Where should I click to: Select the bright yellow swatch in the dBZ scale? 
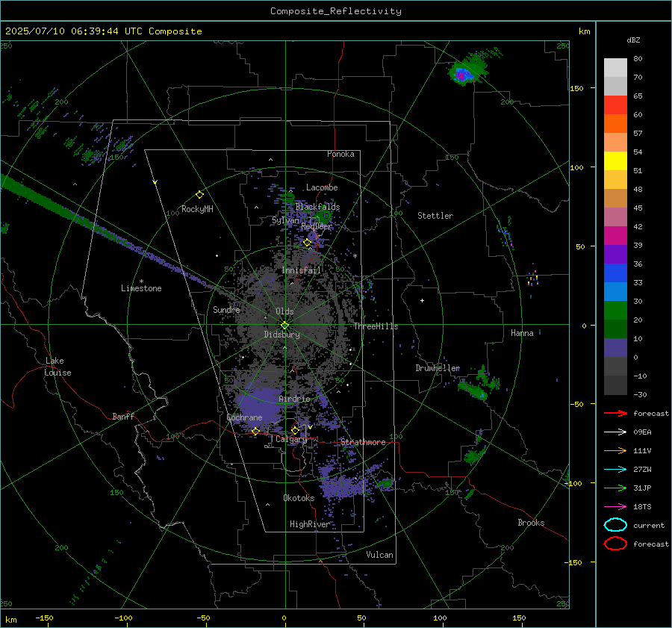pos(615,161)
